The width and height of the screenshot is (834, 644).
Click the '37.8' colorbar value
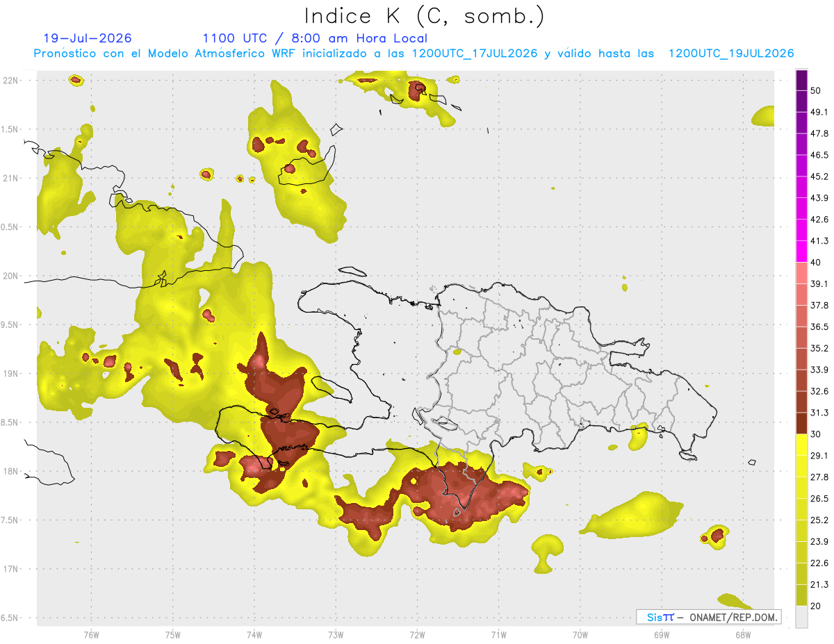[819, 306]
